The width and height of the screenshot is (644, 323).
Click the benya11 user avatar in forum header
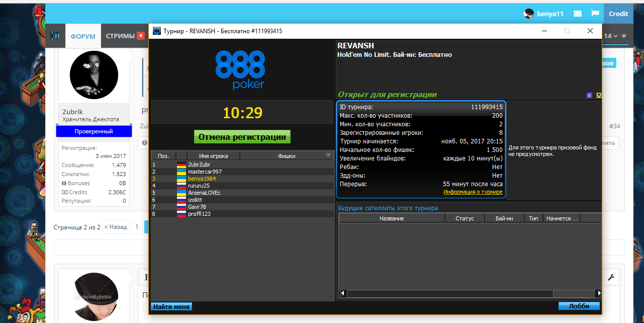pyautogui.click(x=528, y=14)
